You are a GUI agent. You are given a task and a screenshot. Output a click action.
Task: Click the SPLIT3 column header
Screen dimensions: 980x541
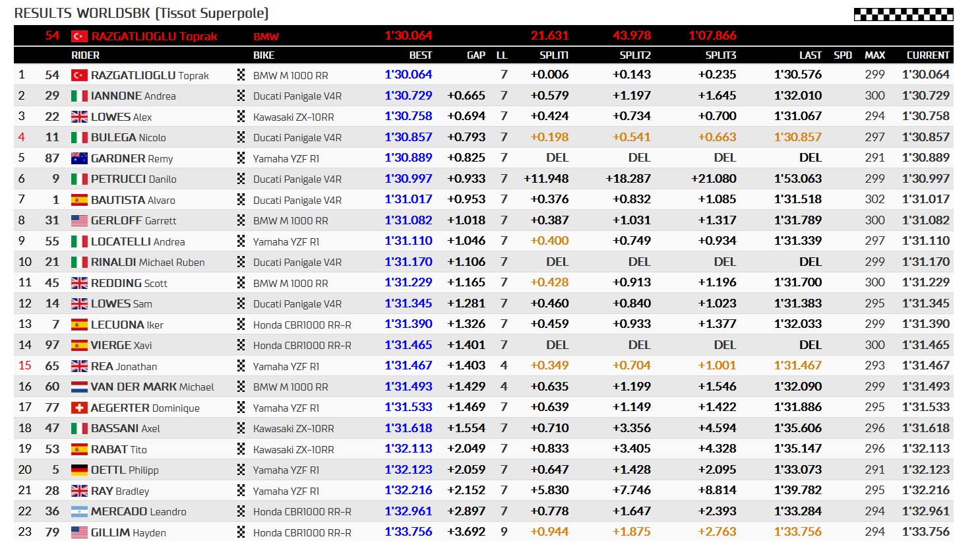coord(721,55)
